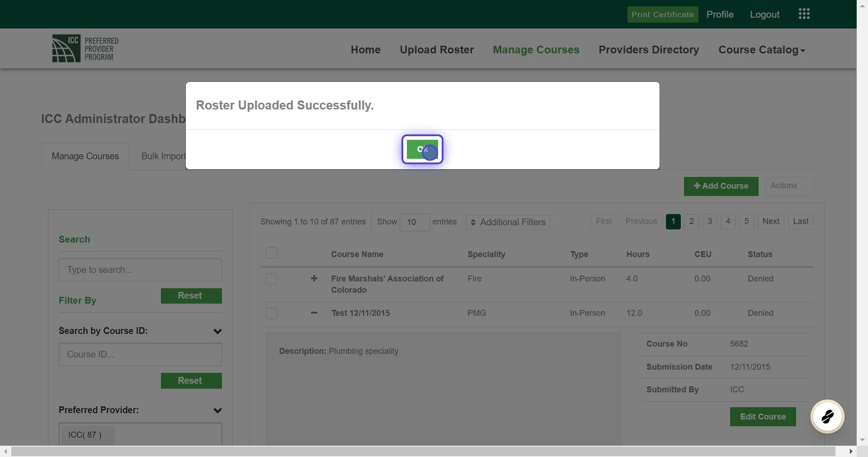The width and height of the screenshot is (868, 457).
Task: Open the apps grid icon
Action: [804, 14]
